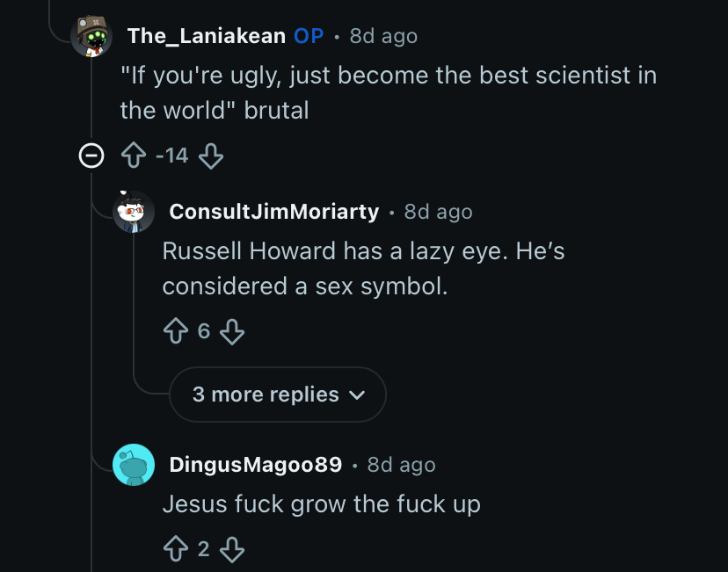Downvote ConsultJimMoriarty's comment

(x=232, y=331)
